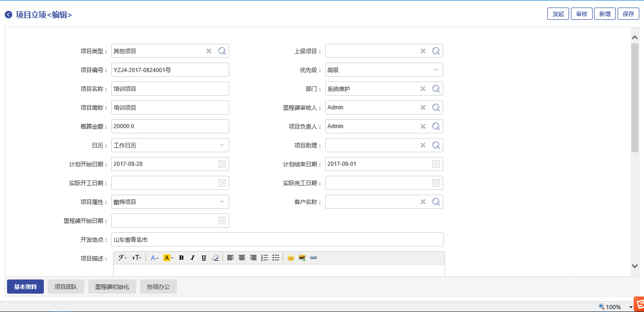Click the 保存 button
Image resolution: width=644 pixels, height=312 pixels.
tap(628, 14)
